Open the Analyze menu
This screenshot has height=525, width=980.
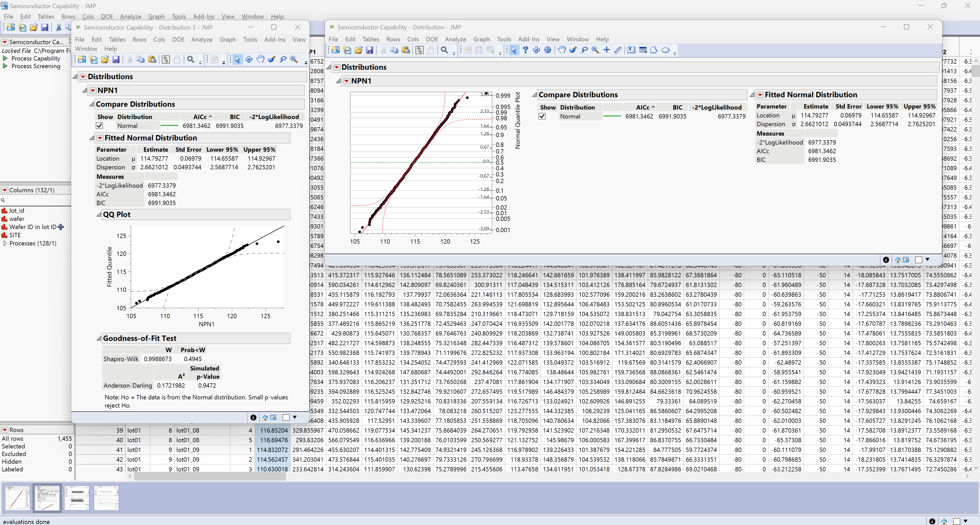(x=130, y=16)
